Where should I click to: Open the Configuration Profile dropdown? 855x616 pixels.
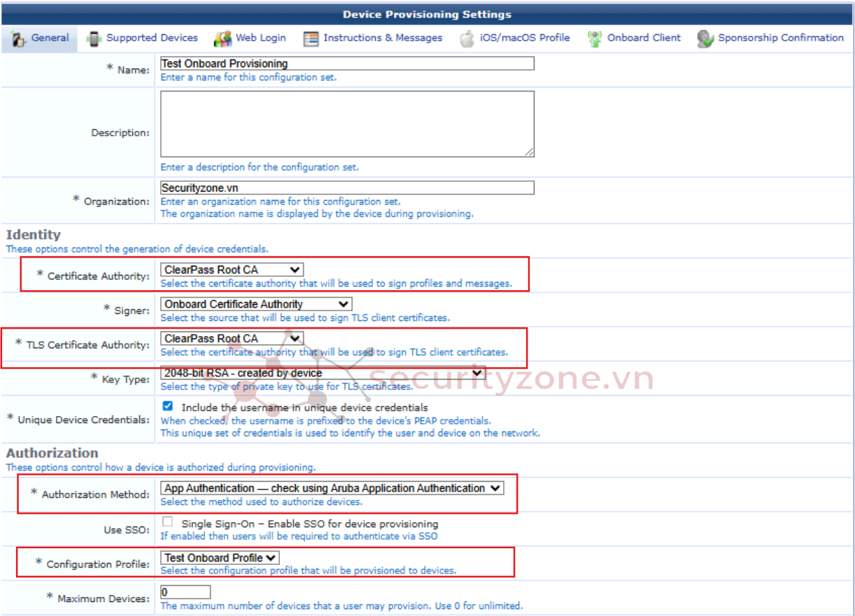(220, 558)
